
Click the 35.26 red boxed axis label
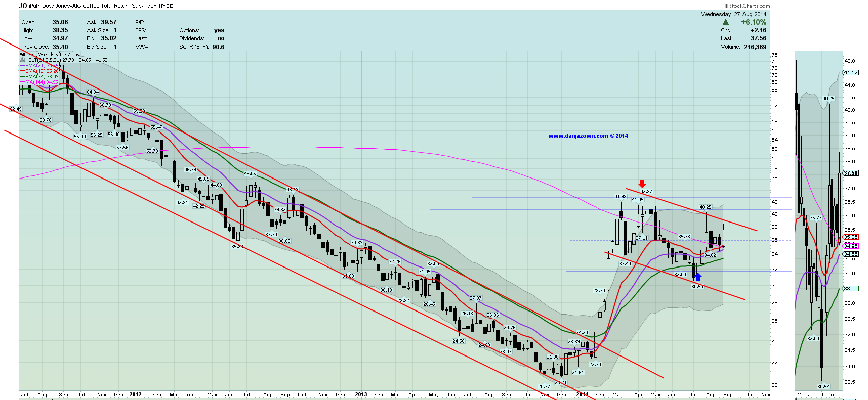(x=851, y=237)
